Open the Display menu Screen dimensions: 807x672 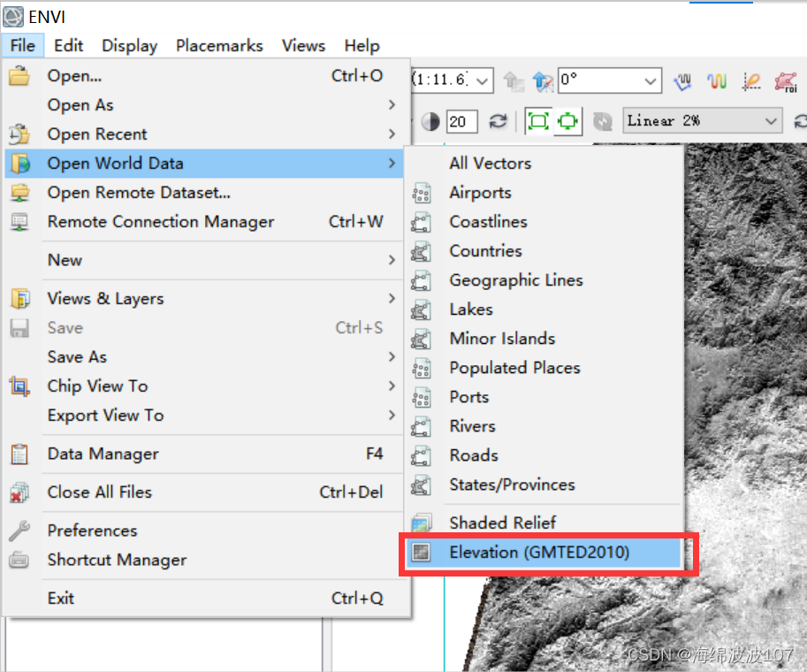coord(129,45)
